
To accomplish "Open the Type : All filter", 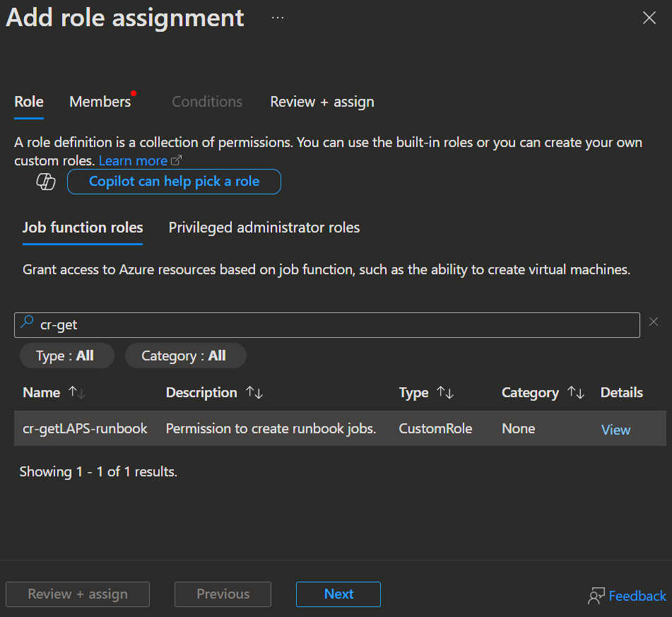I will (65, 356).
